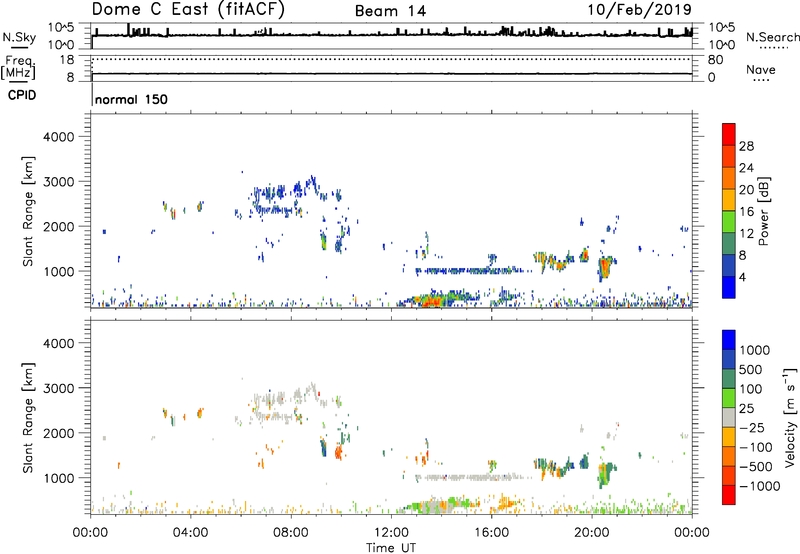Click the "20:00" time tick label
The image size is (800, 554).
click(591, 533)
